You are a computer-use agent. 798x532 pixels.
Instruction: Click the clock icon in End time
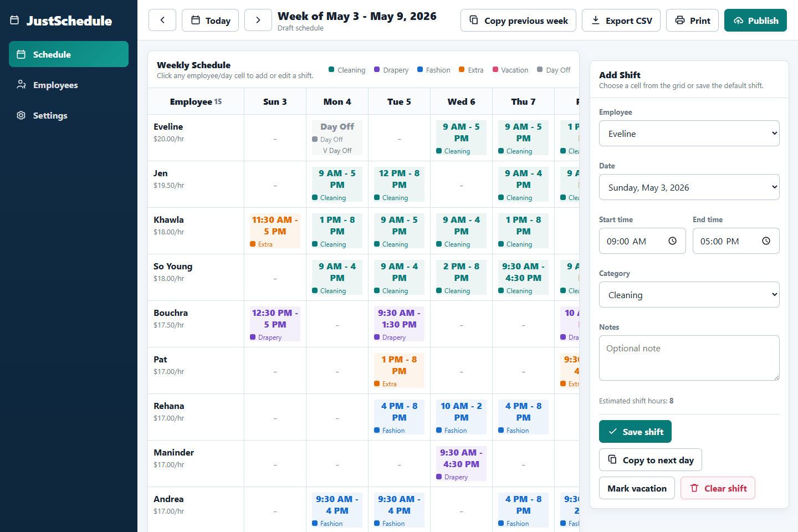[x=766, y=241]
